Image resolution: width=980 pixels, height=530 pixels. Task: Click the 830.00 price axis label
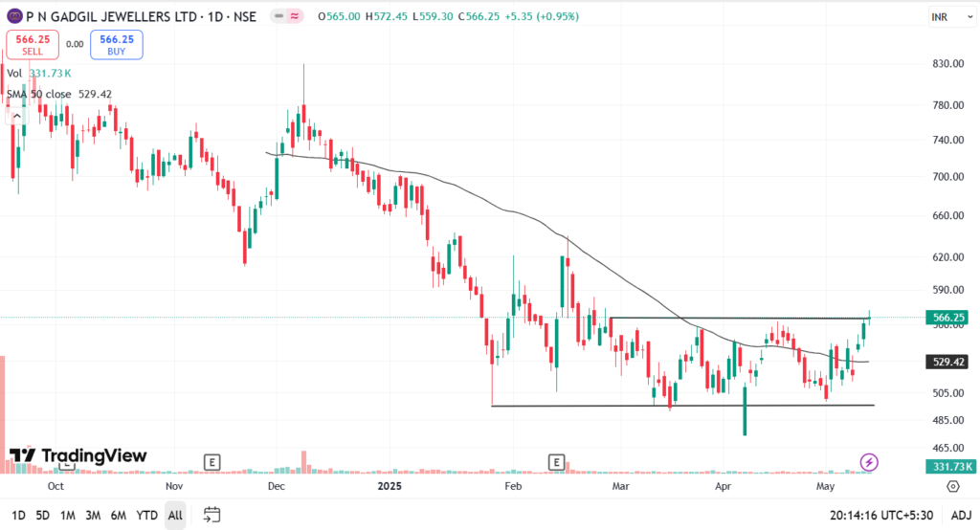pyautogui.click(x=948, y=64)
